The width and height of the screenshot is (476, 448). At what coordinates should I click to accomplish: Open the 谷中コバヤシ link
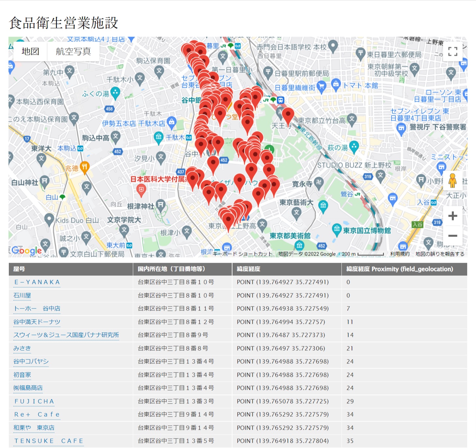point(31,361)
